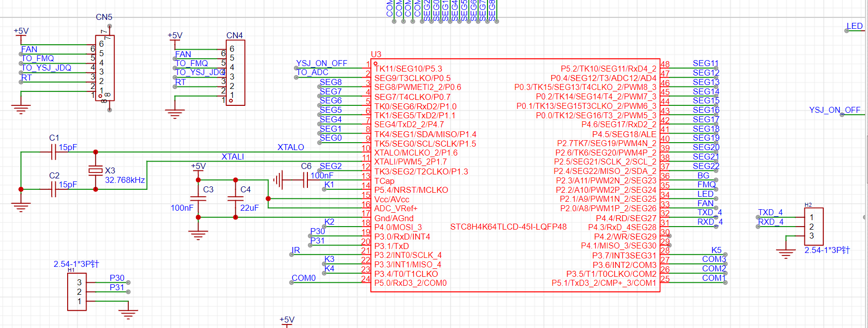868x328 pixels.
Task: Select the FAN label on CN5
Action: 29,49
